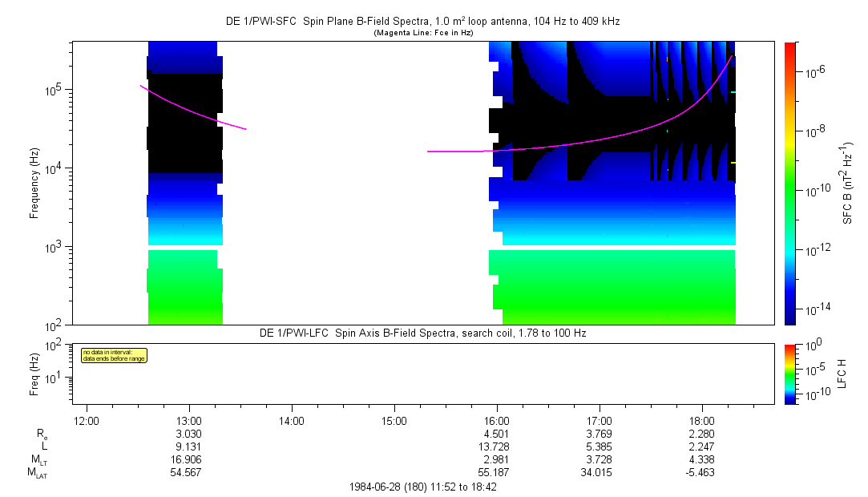
Task: Select the 17:00 time axis tick label
Action: tap(600, 420)
